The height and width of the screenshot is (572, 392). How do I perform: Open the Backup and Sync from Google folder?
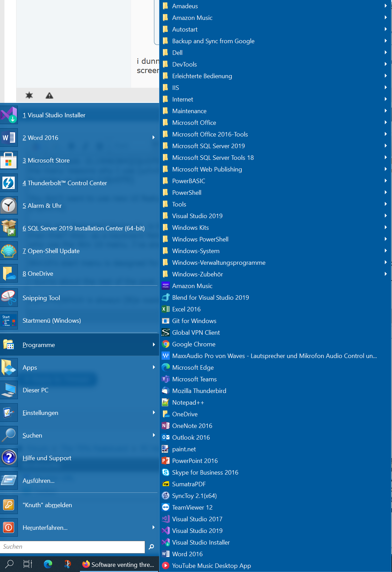click(x=275, y=41)
